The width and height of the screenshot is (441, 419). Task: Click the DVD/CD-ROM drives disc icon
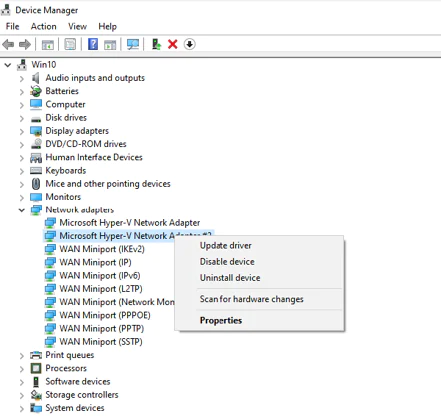[36, 144]
